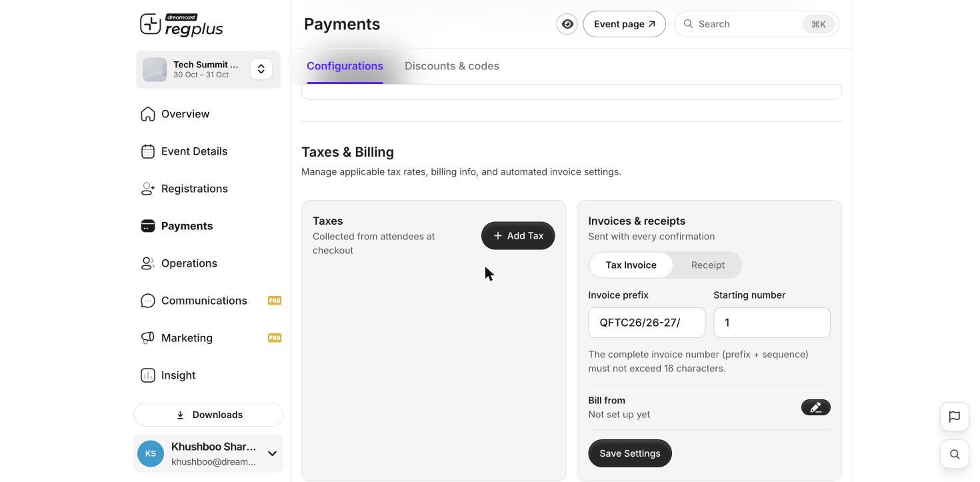Click the Event Details calendar icon
Image resolution: width=980 pixels, height=482 pixels.
(148, 151)
